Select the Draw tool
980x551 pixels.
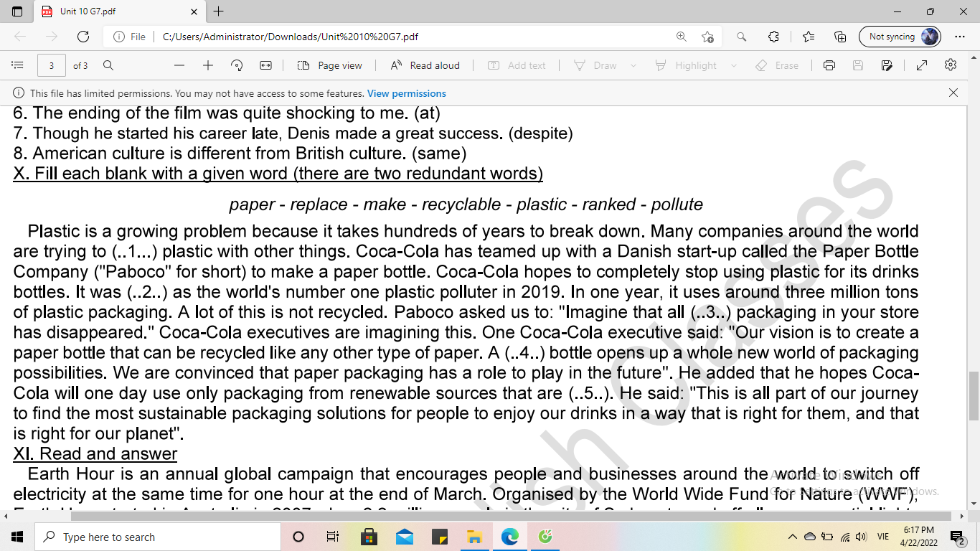point(596,65)
